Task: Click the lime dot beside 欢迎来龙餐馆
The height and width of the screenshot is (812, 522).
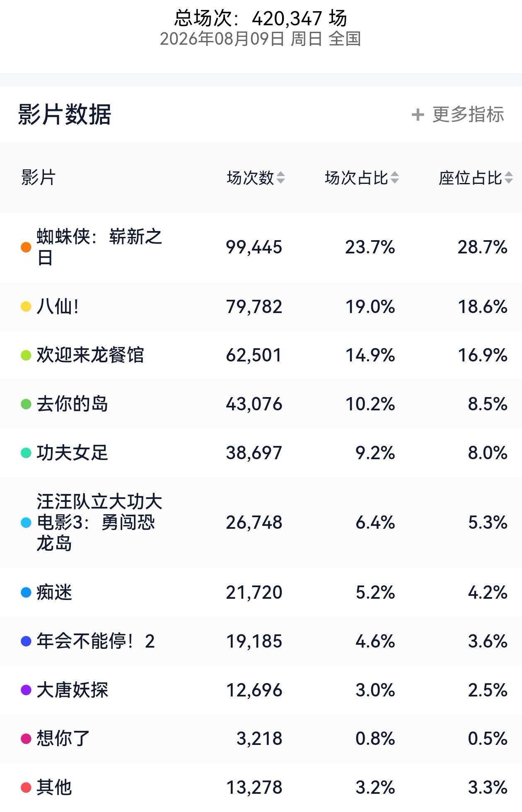Action: 26,355
